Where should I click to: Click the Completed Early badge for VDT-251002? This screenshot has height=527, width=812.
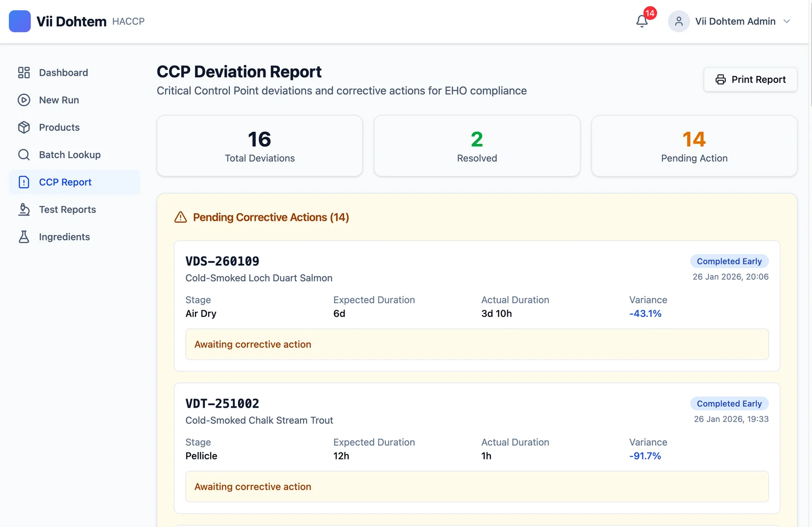(729, 404)
